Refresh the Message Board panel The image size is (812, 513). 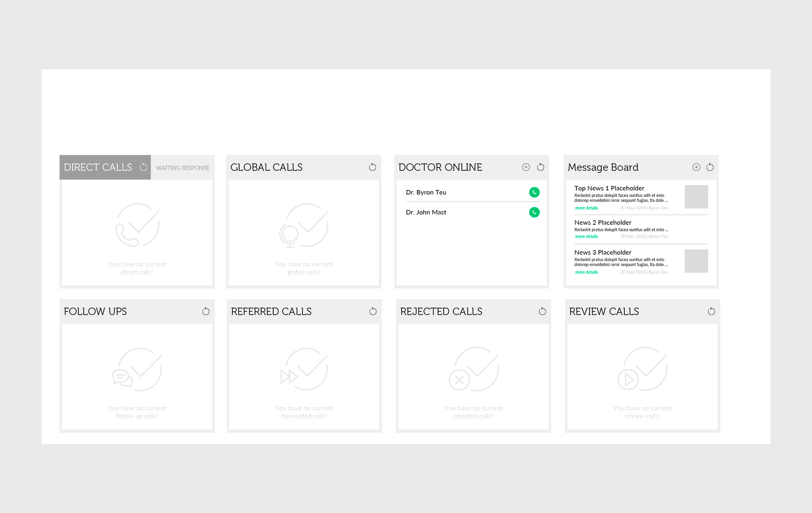point(710,167)
